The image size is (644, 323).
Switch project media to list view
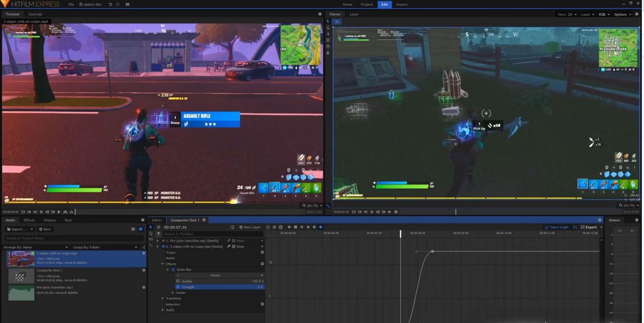(133, 229)
